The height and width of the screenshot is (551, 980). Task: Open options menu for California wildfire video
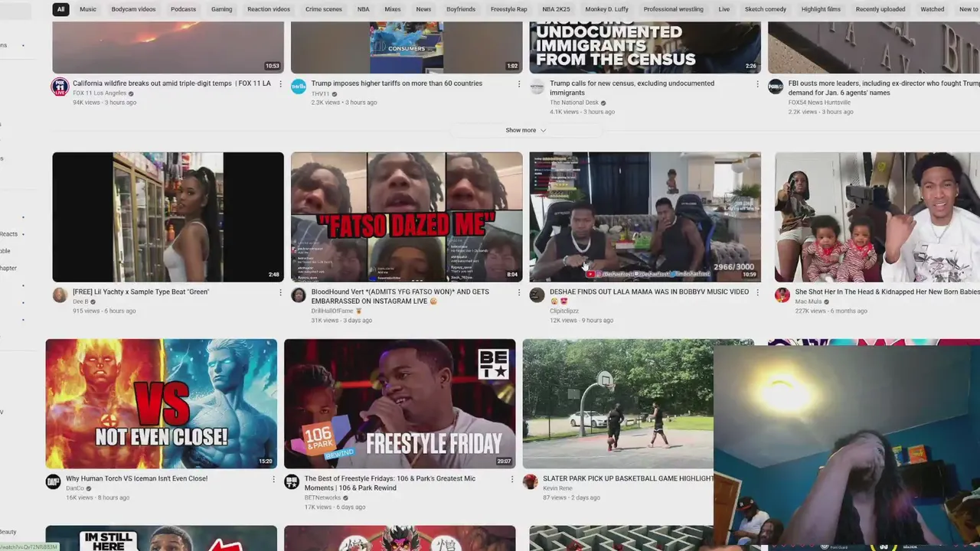click(x=280, y=84)
